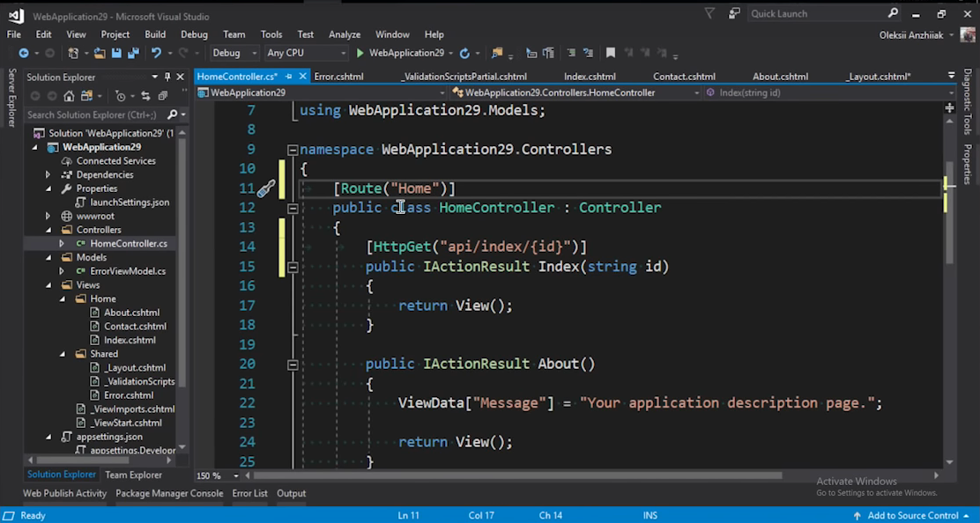The image size is (980, 523).
Task: Open the Analyze menu
Action: point(345,34)
